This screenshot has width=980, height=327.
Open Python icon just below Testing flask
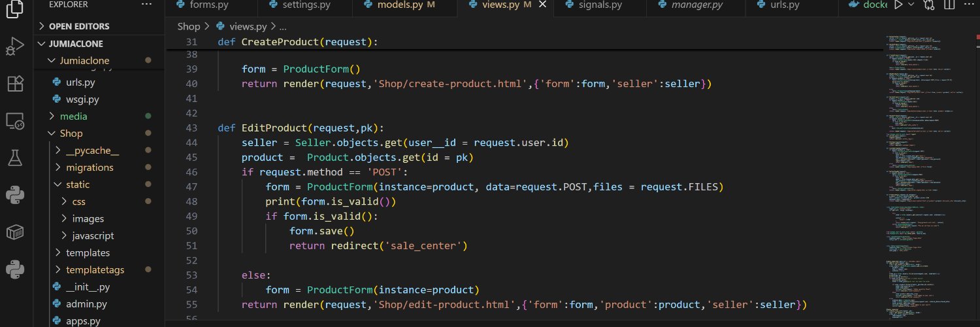(14, 195)
